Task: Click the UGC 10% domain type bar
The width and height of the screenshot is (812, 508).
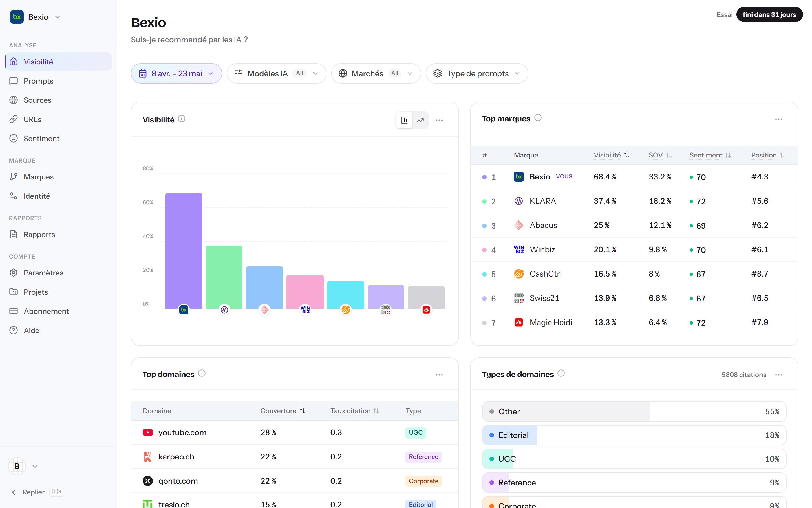Action: pos(634,459)
